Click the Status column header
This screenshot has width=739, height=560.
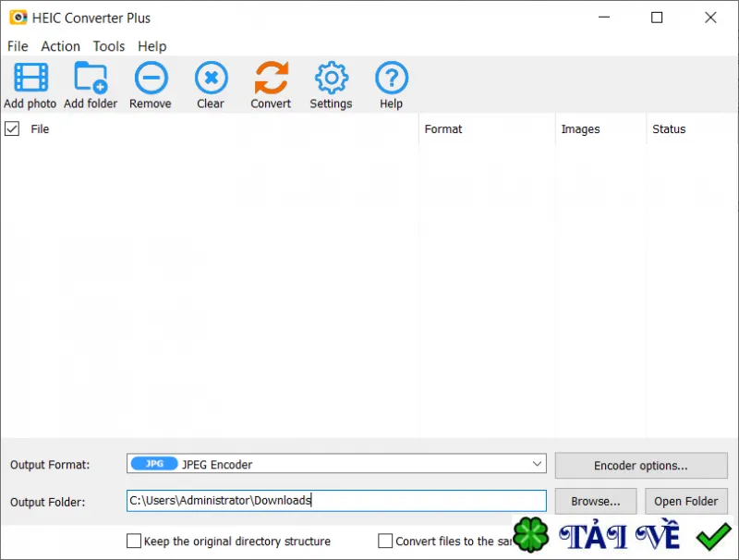(691, 128)
